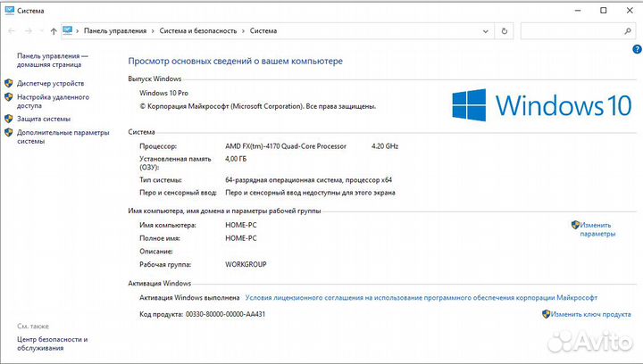
Task: Open the address bar history dropdown
Action: click(x=486, y=31)
